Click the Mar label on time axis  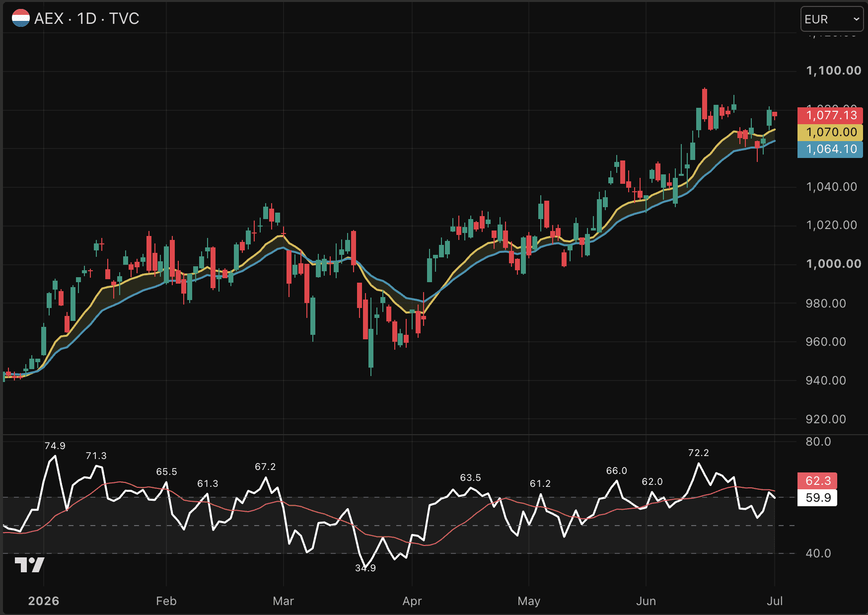tap(284, 601)
